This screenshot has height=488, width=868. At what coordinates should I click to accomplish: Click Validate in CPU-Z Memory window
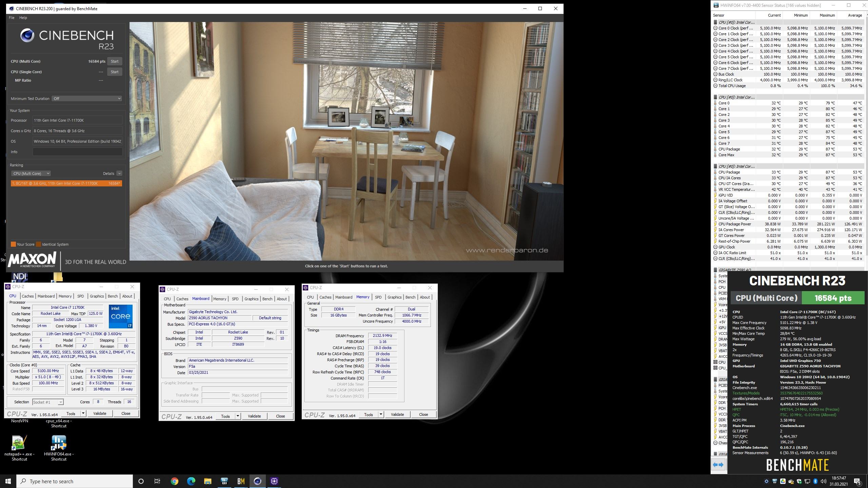(397, 414)
